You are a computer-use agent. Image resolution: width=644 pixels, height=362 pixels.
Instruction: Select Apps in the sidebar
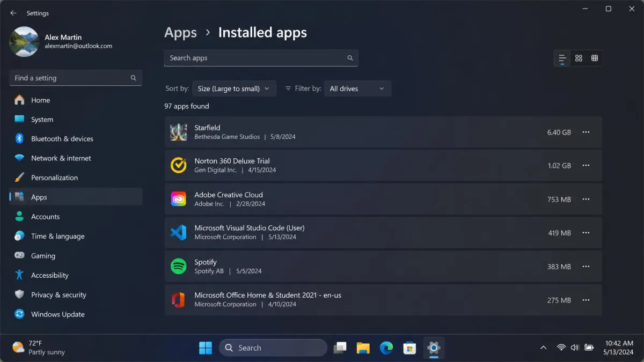point(76,197)
